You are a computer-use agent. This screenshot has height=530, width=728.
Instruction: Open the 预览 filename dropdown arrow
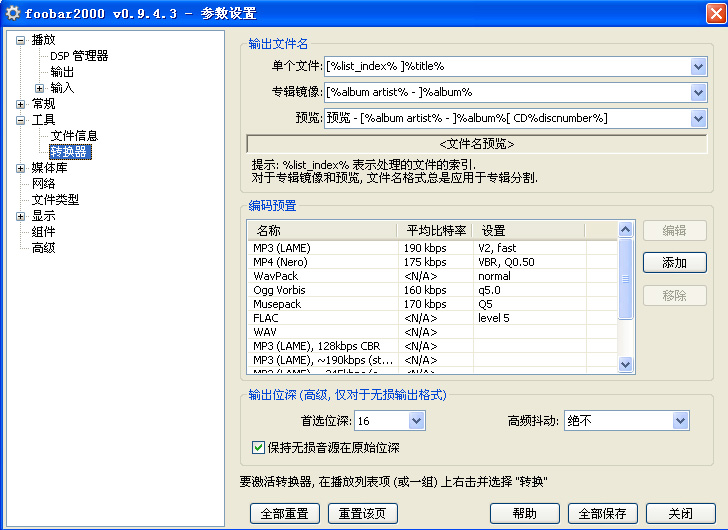[x=698, y=119]
